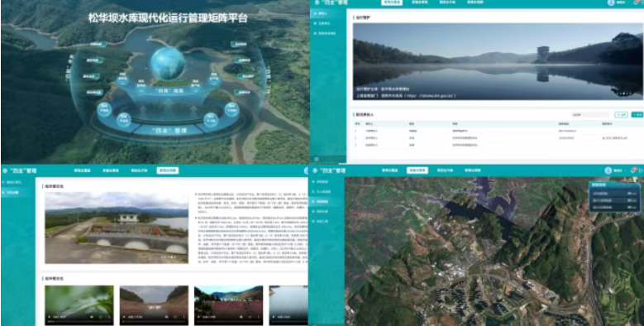
Task: Select the highlighted first tab in the 运行管护 window
Action: (392, 2)
